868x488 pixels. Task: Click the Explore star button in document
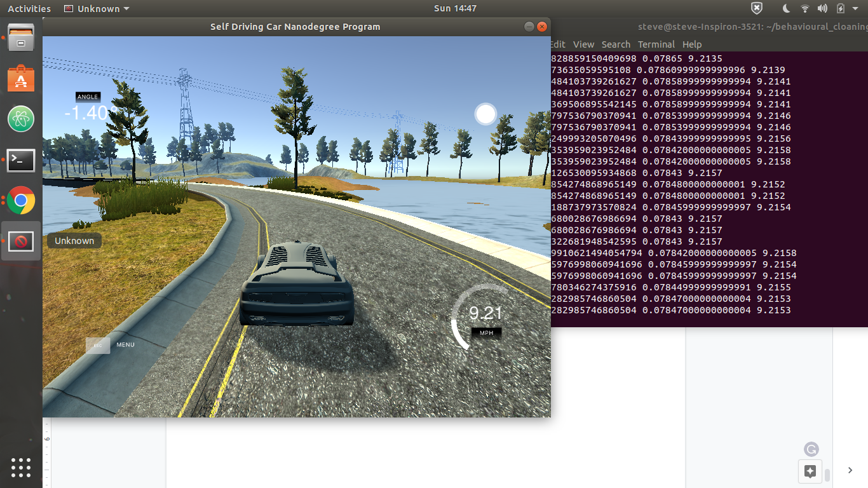tap(810, 471)
